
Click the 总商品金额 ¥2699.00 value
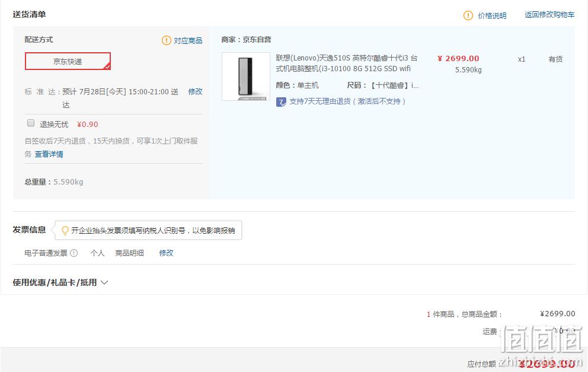(557, 313)
